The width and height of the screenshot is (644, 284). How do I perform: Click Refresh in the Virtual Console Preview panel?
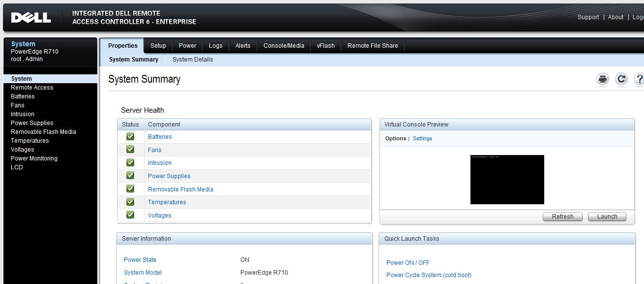tap(562, 217)
